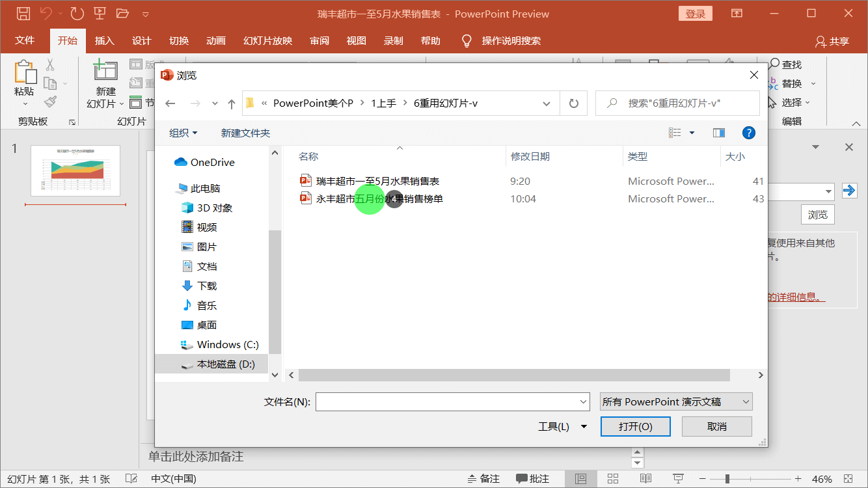
Task: Open recent locations dropdown in browse dialog
Action: coord(215,103)
